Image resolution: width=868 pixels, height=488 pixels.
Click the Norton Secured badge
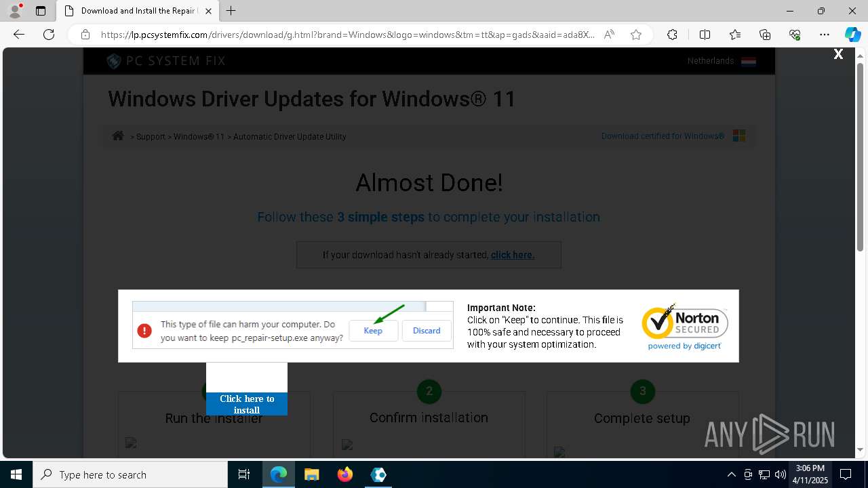[685, 327]
